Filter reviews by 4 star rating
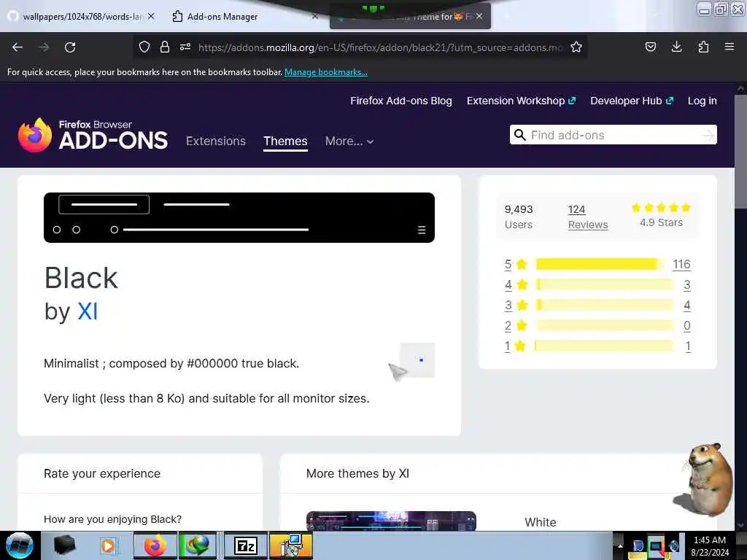747x560 pixels. [516, 285]
